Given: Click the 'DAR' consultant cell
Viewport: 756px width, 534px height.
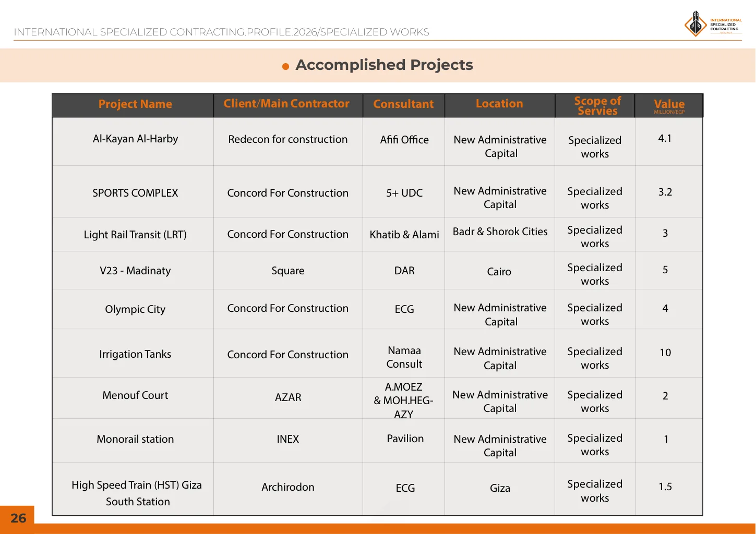Looking at the screenshot, I should [x=404, y=271].
